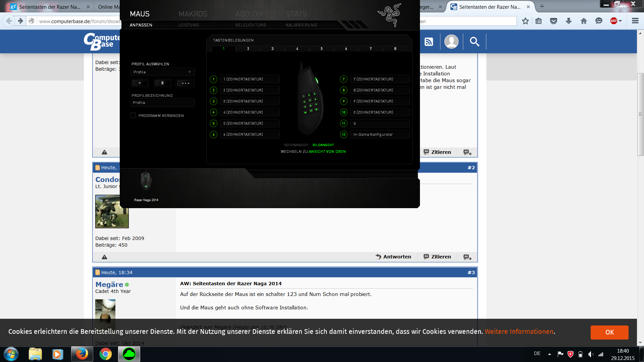Open button 12 In-Game Konfigurator assignment

pos(380,134)
